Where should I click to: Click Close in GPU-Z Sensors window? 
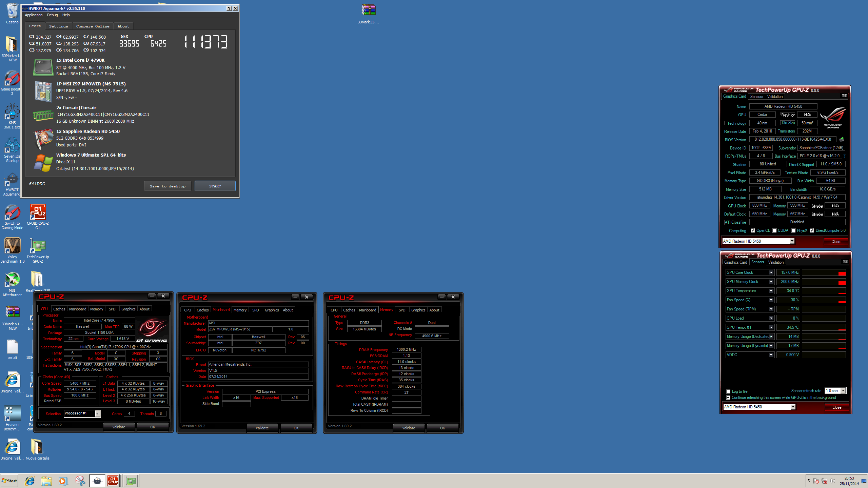[x=836, y=407]
